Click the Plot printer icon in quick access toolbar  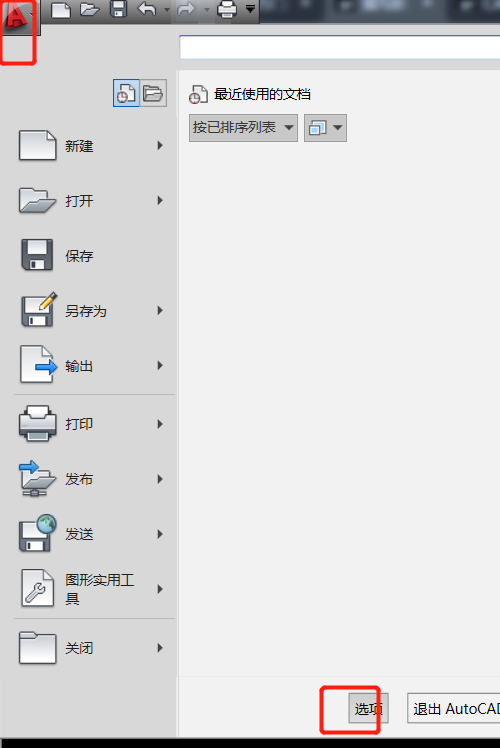(227, 9)
